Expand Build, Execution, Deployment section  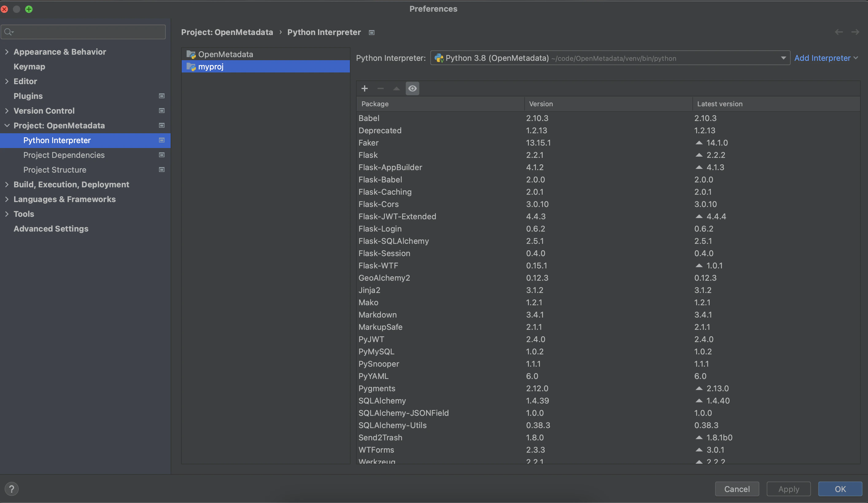point(6,184)
